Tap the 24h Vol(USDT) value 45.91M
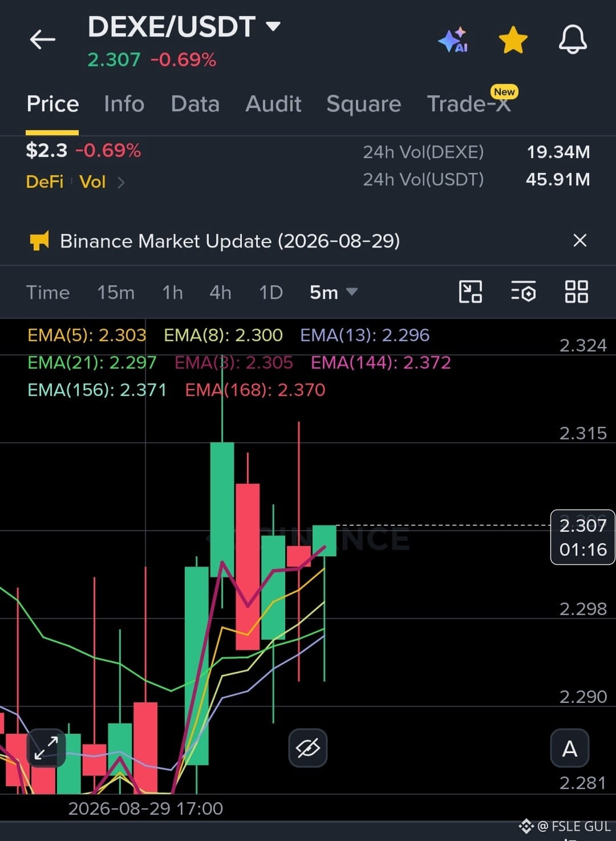The width and height of the screenshot is (616, 841). click(558, 179)
